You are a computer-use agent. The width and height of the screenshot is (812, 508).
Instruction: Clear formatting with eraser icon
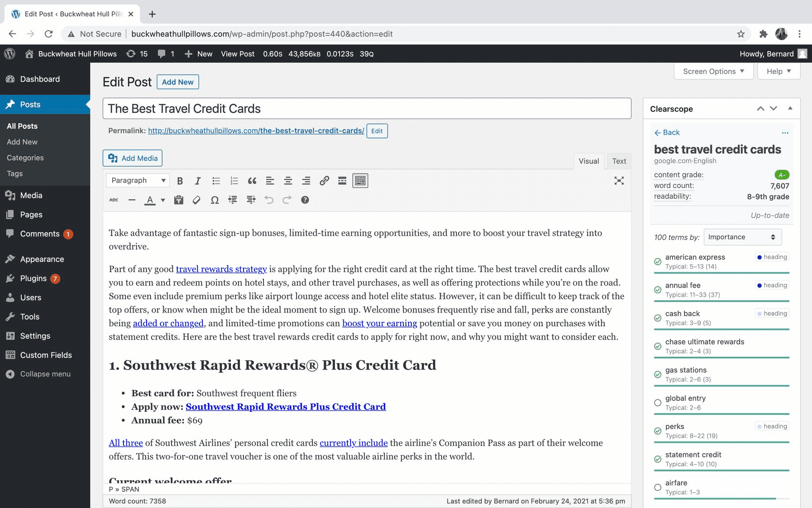(x=196, y=200)
